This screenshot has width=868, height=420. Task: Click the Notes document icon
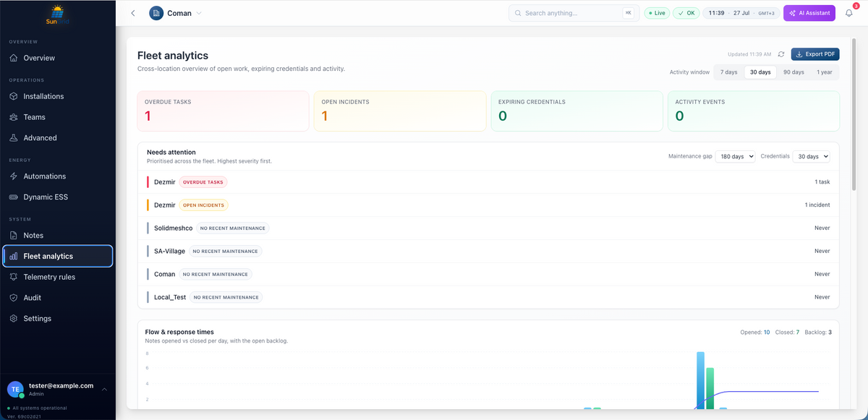(x=14, y=236)
